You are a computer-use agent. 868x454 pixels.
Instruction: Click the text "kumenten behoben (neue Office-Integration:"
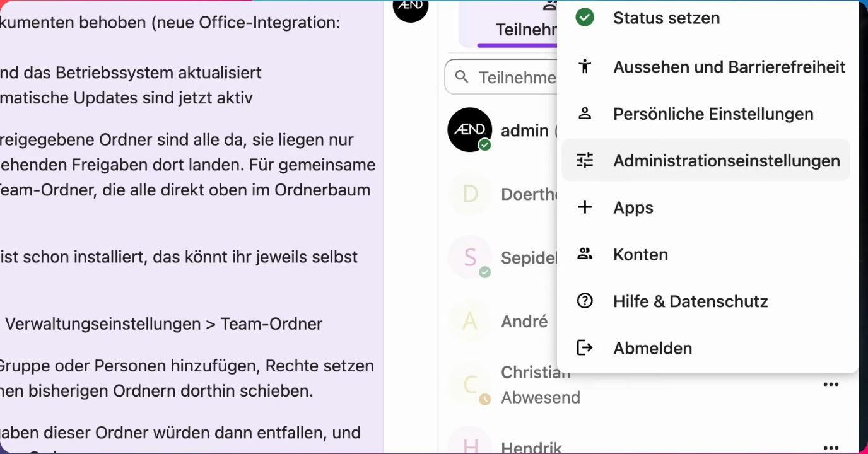[170, 23]
